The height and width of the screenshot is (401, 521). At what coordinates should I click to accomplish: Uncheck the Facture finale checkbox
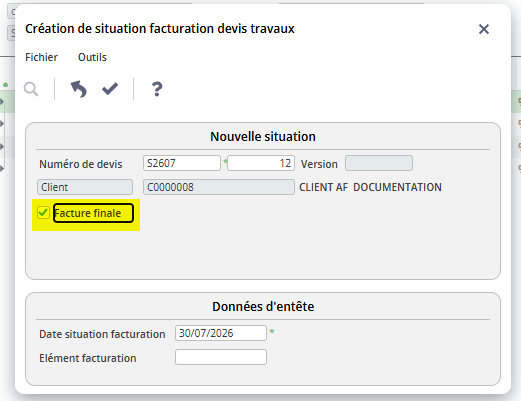[43, 213]
